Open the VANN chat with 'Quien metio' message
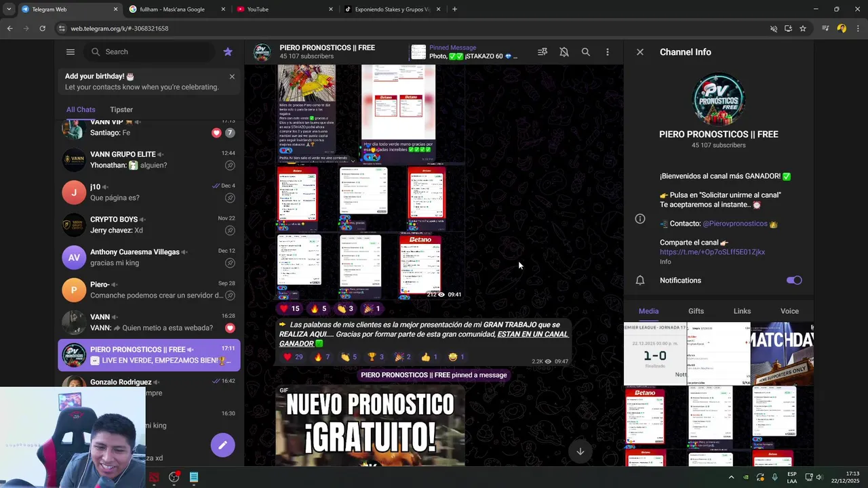Screen dimensions: 868x488 pyautogui.click(x=149, y=323)
